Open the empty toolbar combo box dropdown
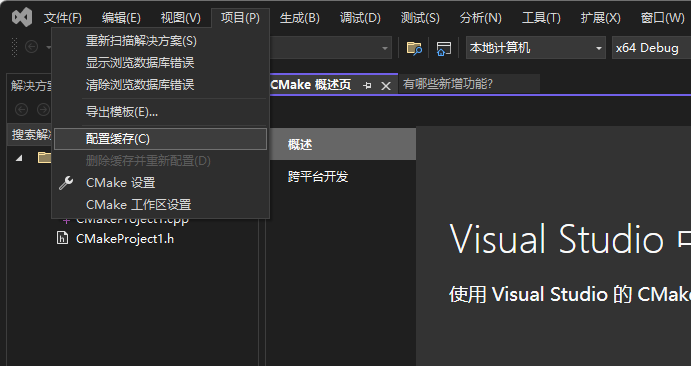 (x=385, y=48)
